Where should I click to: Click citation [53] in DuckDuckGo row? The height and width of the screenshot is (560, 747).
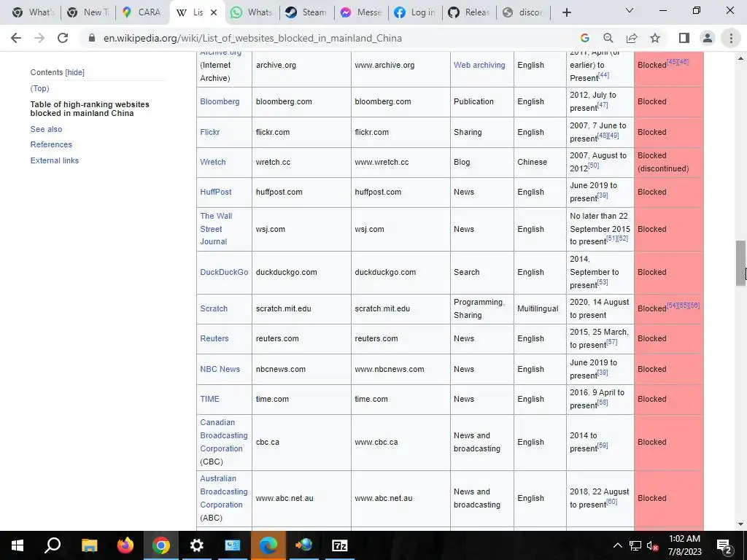coord(603,282)
